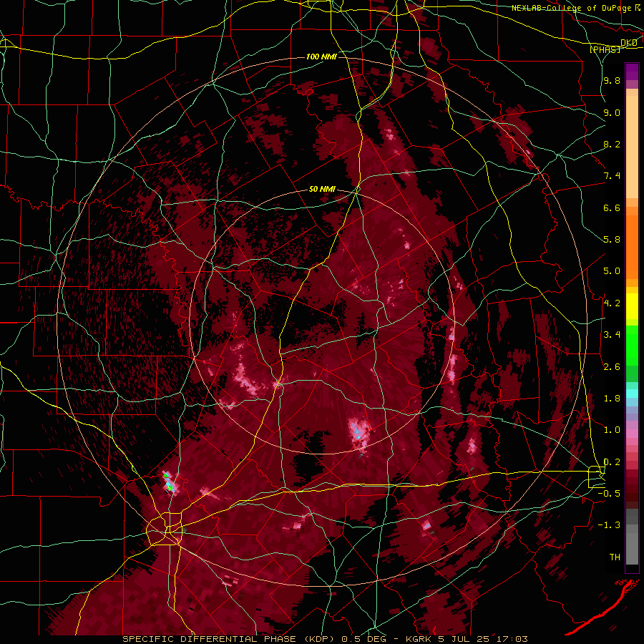
Task: Click the 9.8 scale value
Action: click(612, 81)
